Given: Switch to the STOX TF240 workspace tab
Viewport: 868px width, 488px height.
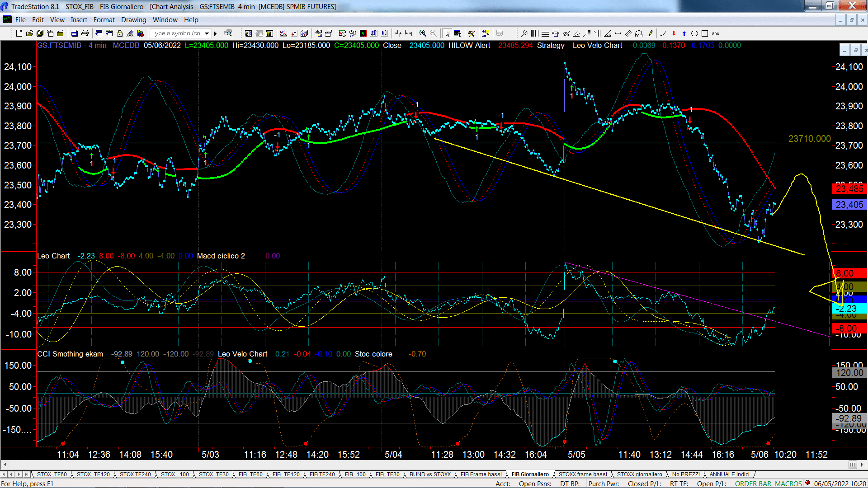Looking at the screenshot, I should pos(135,474).
